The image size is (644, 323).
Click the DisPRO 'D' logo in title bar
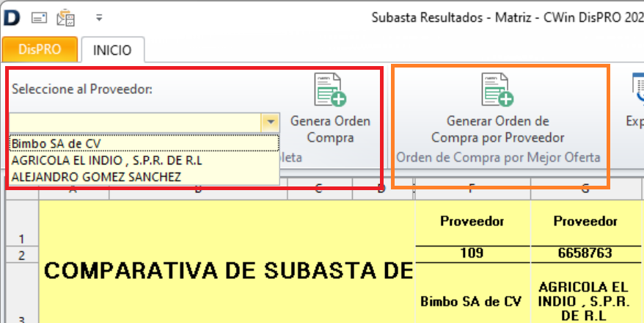(12, 16)
